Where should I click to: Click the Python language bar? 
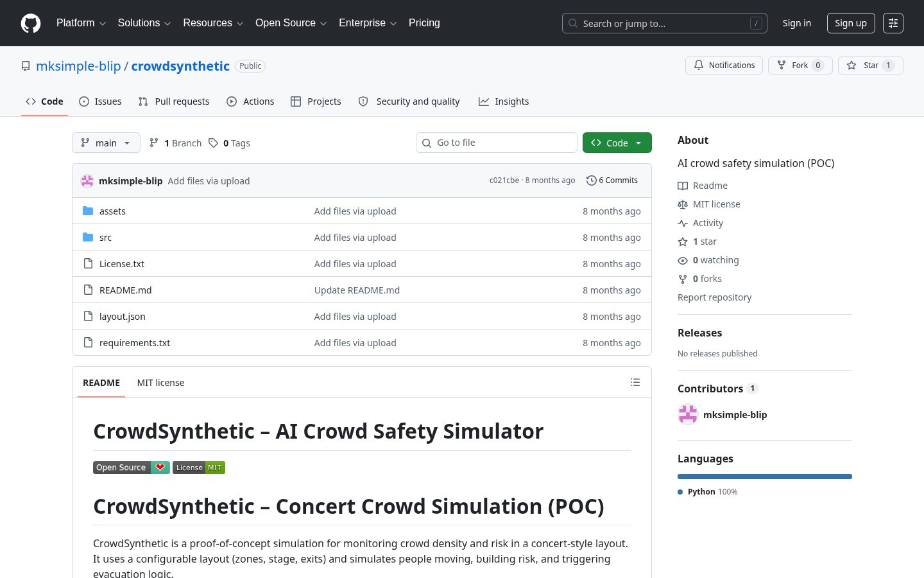pyautogui.click(x=765, y=477)
